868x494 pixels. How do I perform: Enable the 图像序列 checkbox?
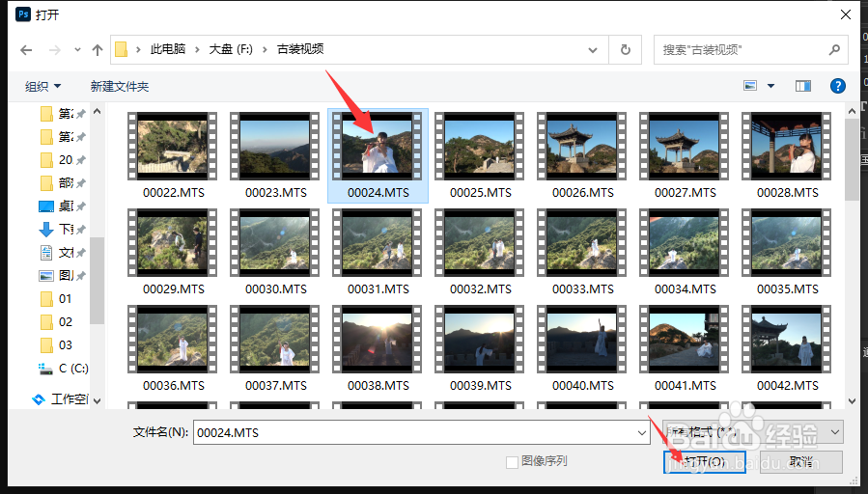coord(512,461)
